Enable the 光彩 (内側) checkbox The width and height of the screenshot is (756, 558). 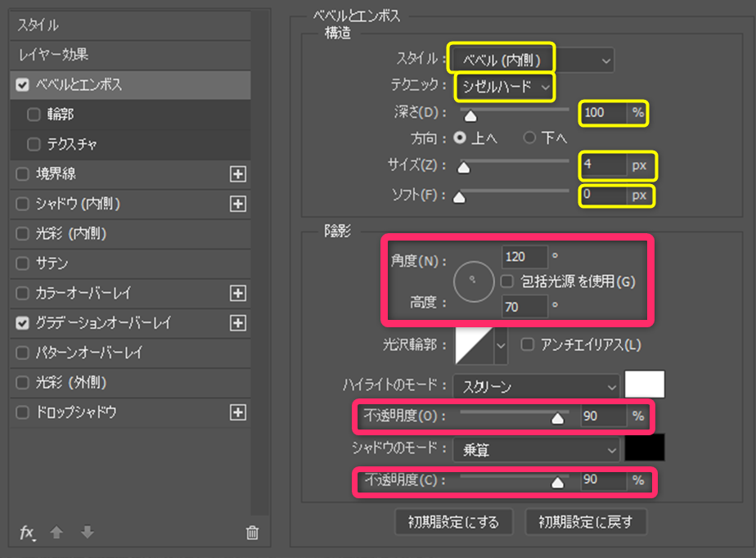click(x=22, y=234)
